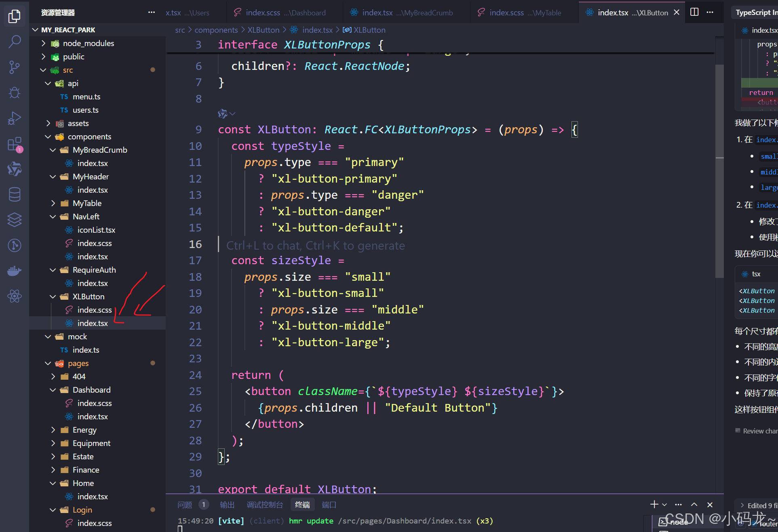Click the new terminal plus icon
The height and width of the screenshot is (532, 778).
(x=654, y=504)
